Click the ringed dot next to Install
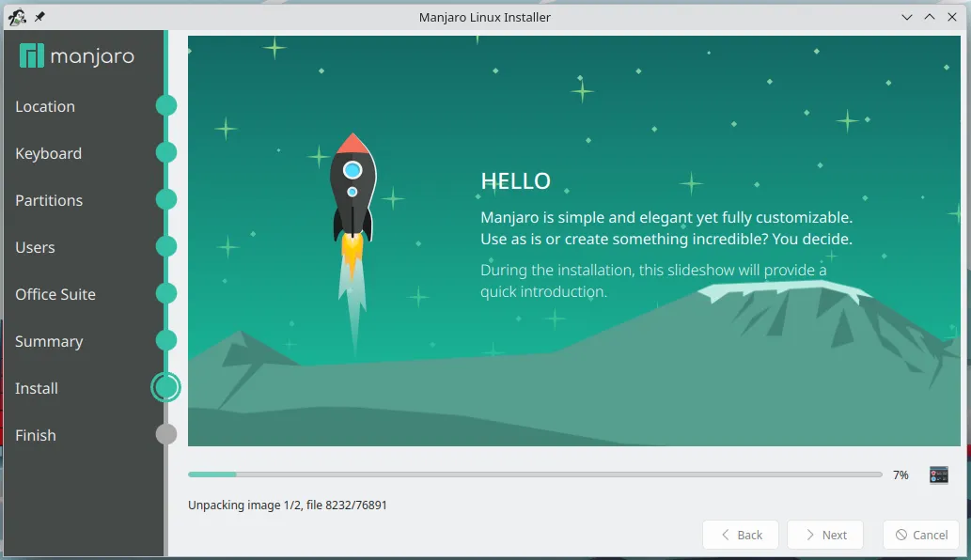This screenshot has width=971, height=560. coord(166,387)
